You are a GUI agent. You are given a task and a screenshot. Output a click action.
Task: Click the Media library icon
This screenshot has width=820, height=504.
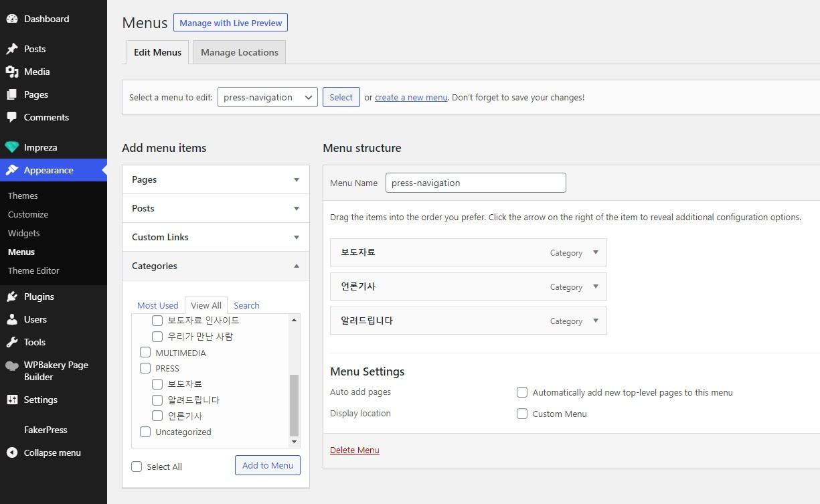coord(12,72)
